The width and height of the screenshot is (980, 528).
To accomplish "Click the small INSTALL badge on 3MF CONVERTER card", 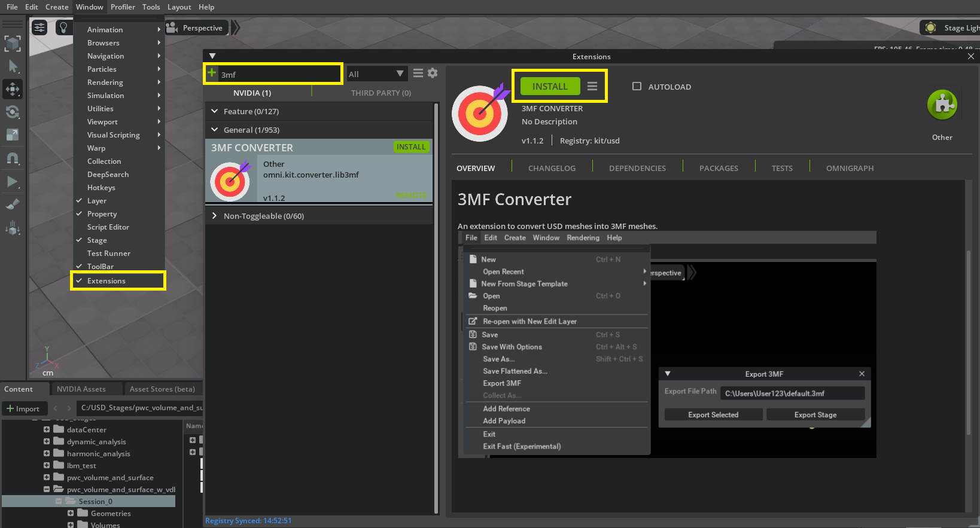I will tap(411, 147).
